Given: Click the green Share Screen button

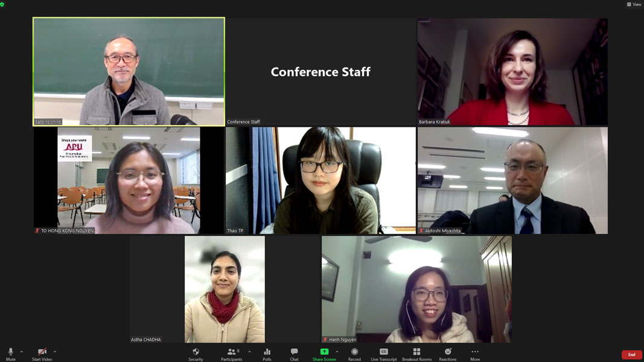Looking at the screenshot, I should pyautogui.click(x=324, y=354).
